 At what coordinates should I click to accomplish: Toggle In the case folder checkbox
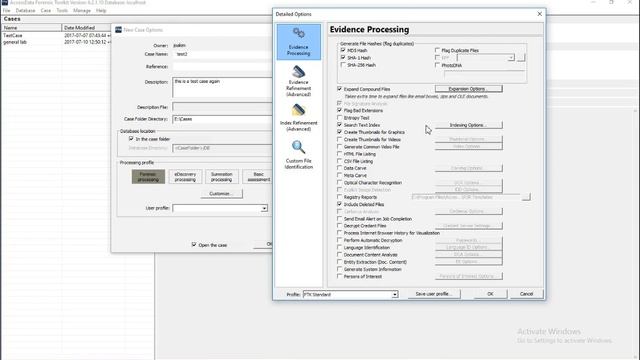131,139
